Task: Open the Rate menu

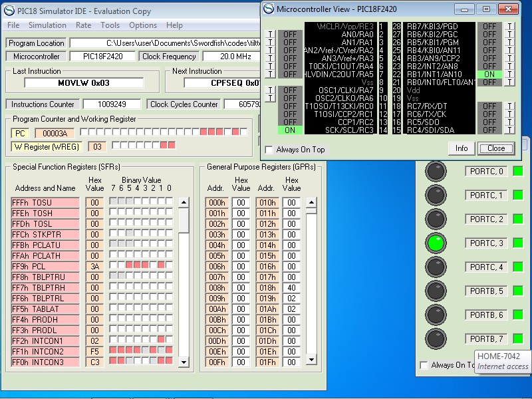Action: coord(84,25)
